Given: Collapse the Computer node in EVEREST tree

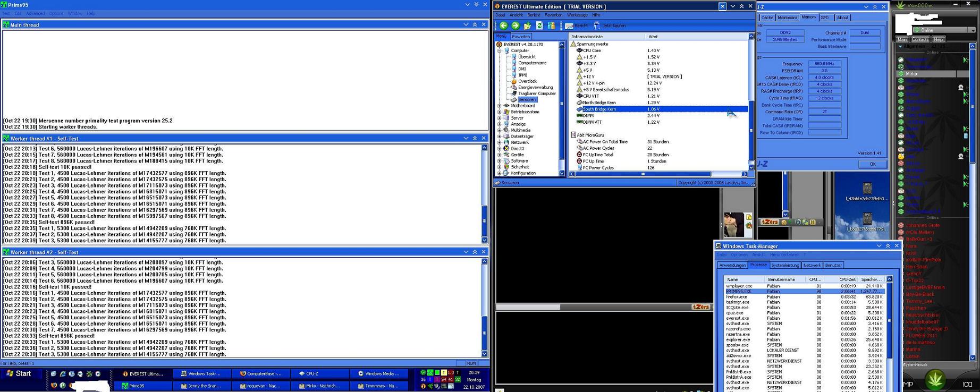Looking at the screenshot, I should pos(500,50).
